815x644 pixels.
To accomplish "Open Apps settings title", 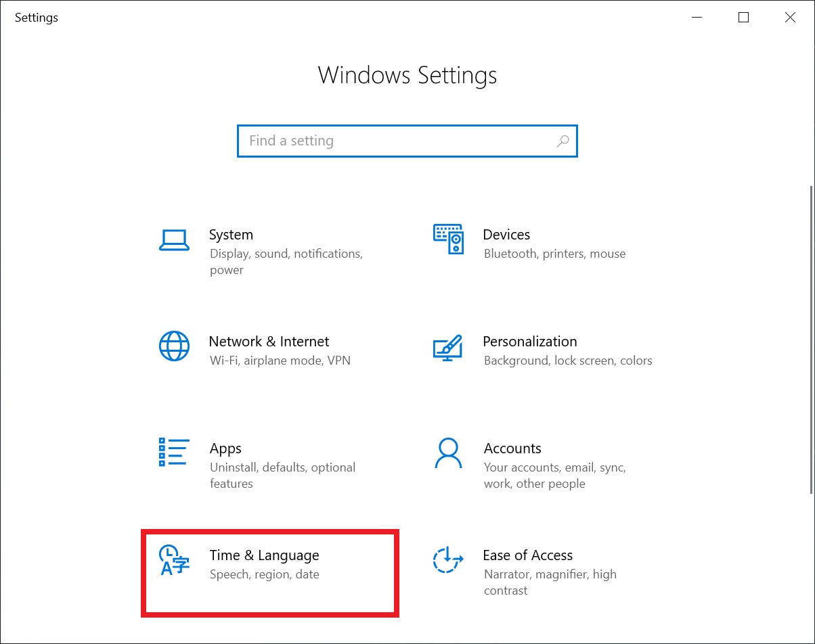I will [225, 448].
